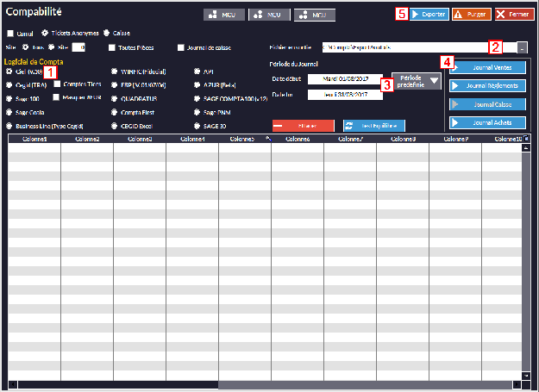Enable the Cumul checkbox
The image size is (539, 392).
pyautogui.click(x=10, y=33)
